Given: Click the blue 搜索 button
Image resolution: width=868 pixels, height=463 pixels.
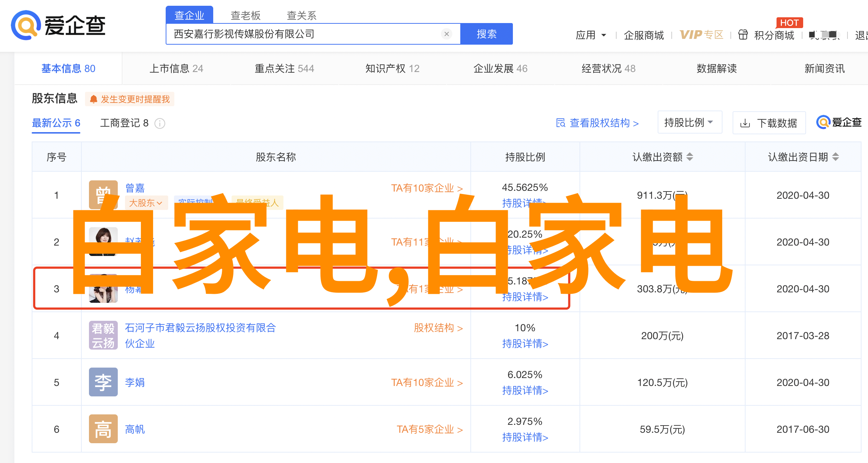Looking at the screenshot, I should click(x=487, y=34).
